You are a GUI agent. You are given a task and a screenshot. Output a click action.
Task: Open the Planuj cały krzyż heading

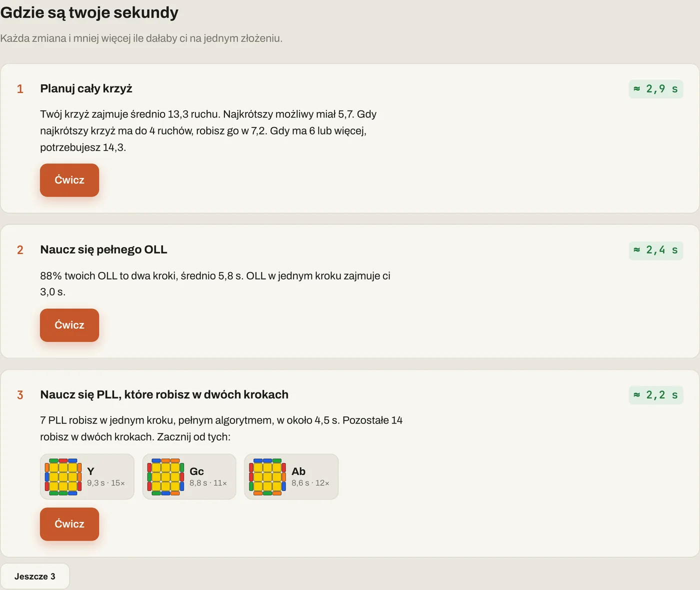tap(86, 88)
